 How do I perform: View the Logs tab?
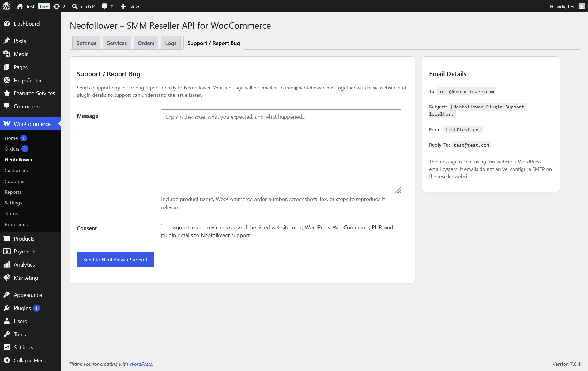171,43
